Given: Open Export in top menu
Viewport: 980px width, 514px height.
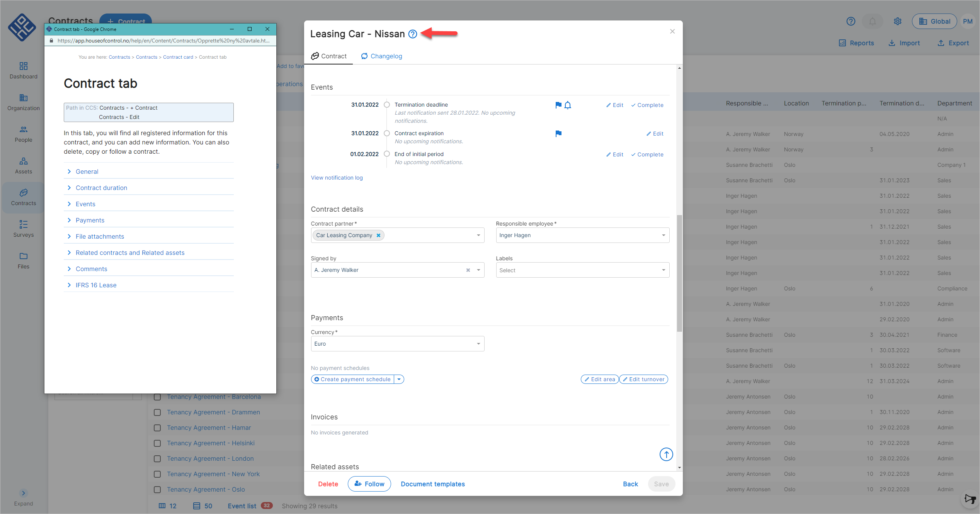Looking at the screenshot, I should pos(953,43).
